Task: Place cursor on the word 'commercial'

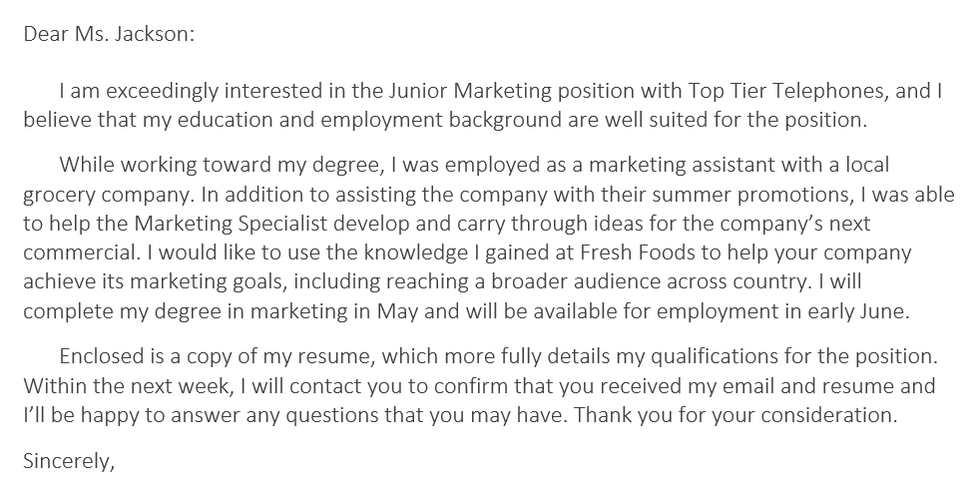Action: tap(71, 252)
